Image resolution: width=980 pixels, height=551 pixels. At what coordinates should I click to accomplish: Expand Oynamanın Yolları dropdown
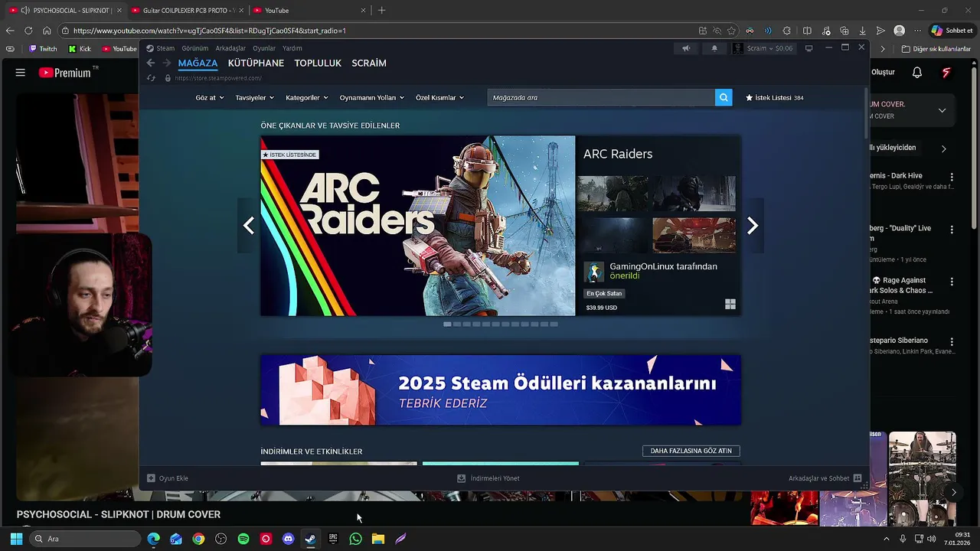point(372,98)
